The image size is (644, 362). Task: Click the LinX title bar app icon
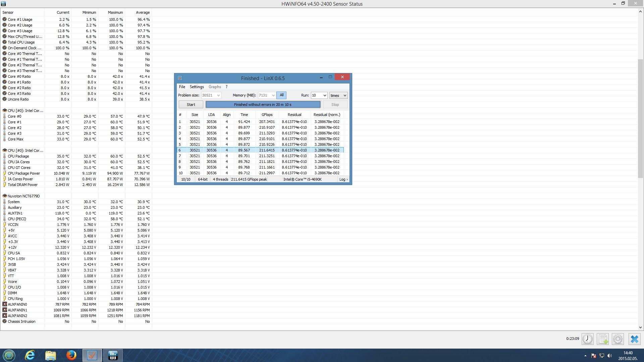180,78
